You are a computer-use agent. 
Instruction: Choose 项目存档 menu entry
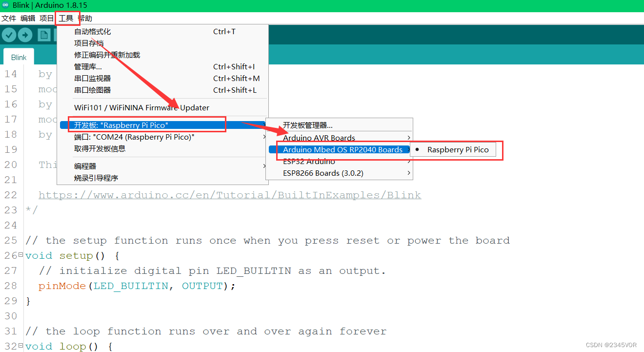162,43
